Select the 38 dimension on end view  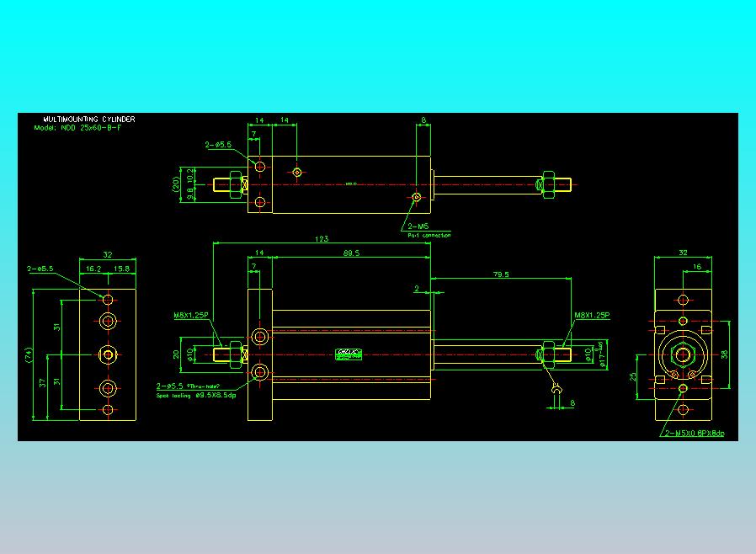click(x=724, y=354)
